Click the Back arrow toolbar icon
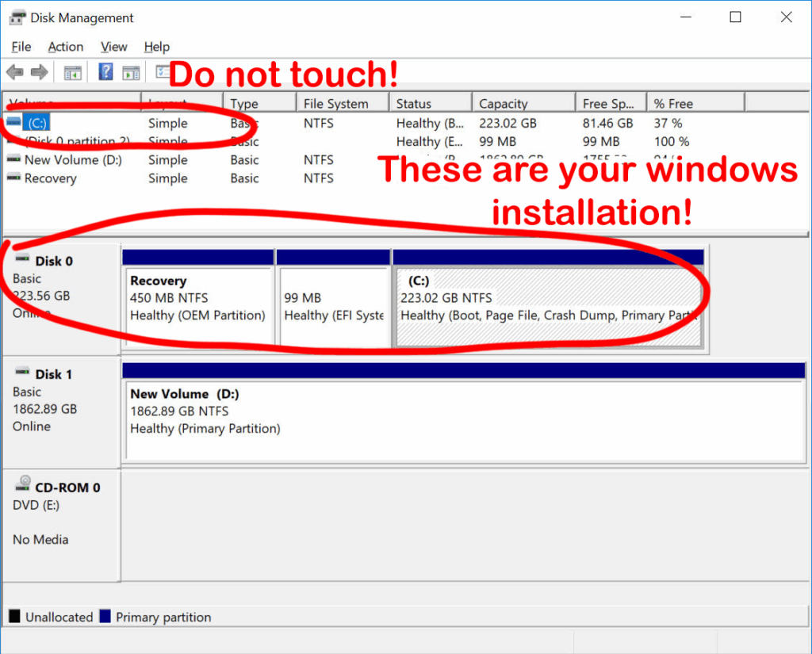The height and width of the screenshot is (654, 812). coord(14,72)
